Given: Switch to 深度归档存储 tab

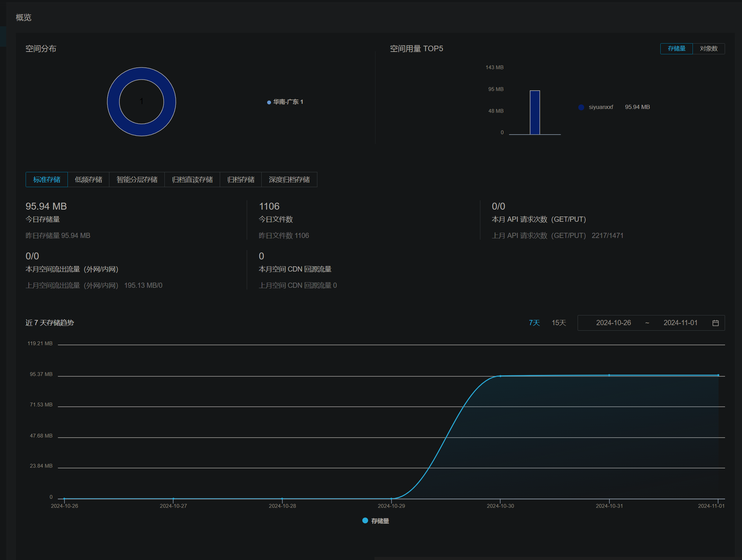Looking at the screenshot, I should pyautogui.click(x=289, y=180).
